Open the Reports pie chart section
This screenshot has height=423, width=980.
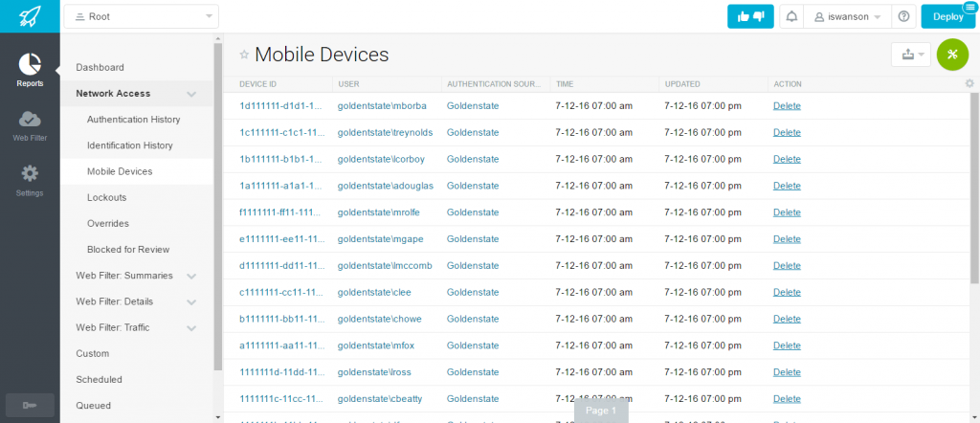coord(30,70)
